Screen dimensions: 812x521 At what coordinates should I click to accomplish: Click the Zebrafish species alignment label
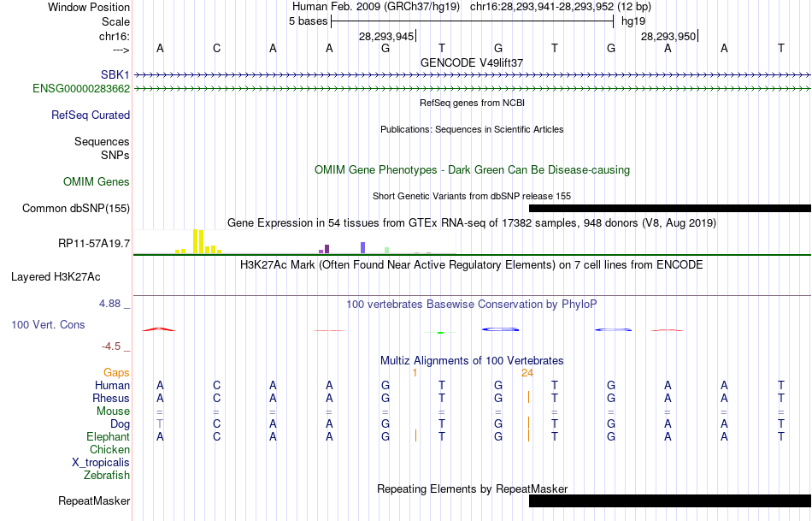coord(107,475)
